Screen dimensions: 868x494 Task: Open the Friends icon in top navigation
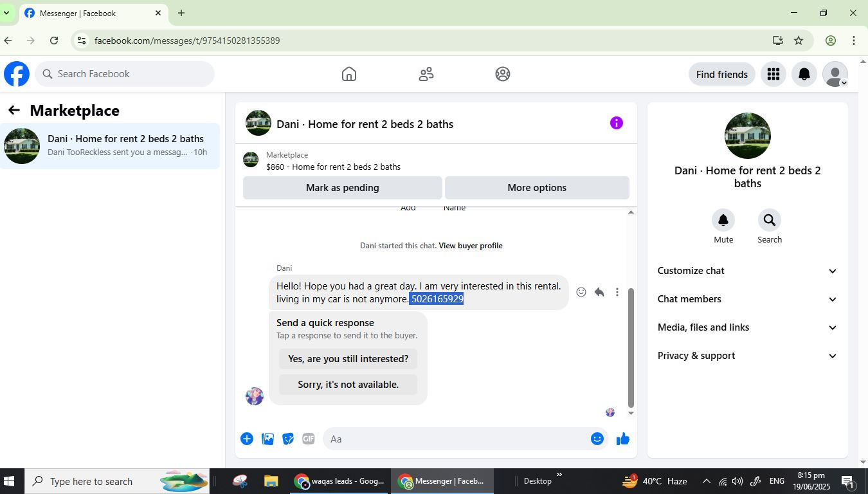[426, 74]
